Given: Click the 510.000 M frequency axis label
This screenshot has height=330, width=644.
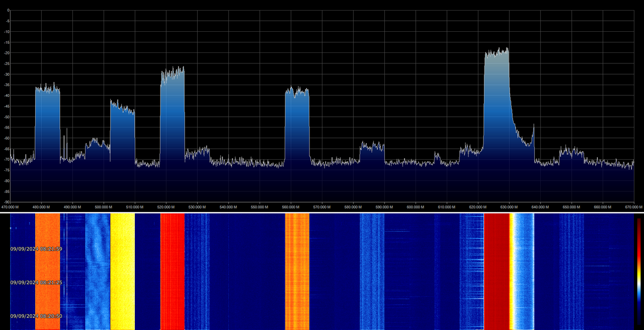Looking at the screenshot, I should (135, 207).
